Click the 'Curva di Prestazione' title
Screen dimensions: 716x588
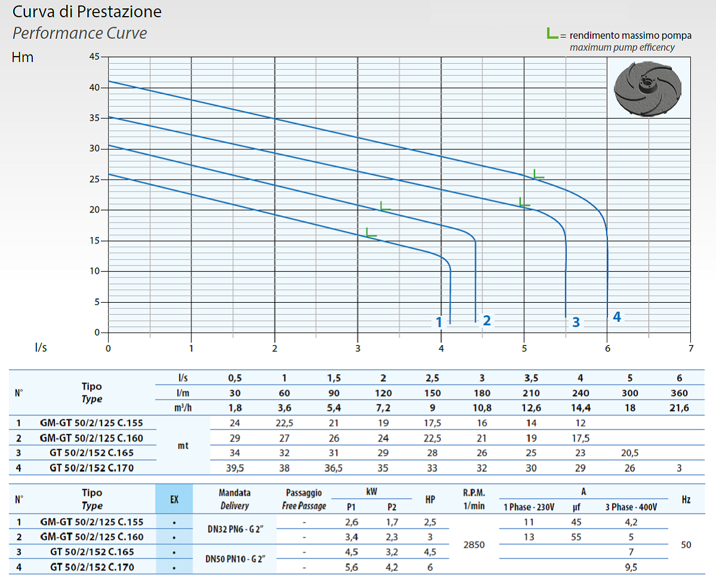87,11
